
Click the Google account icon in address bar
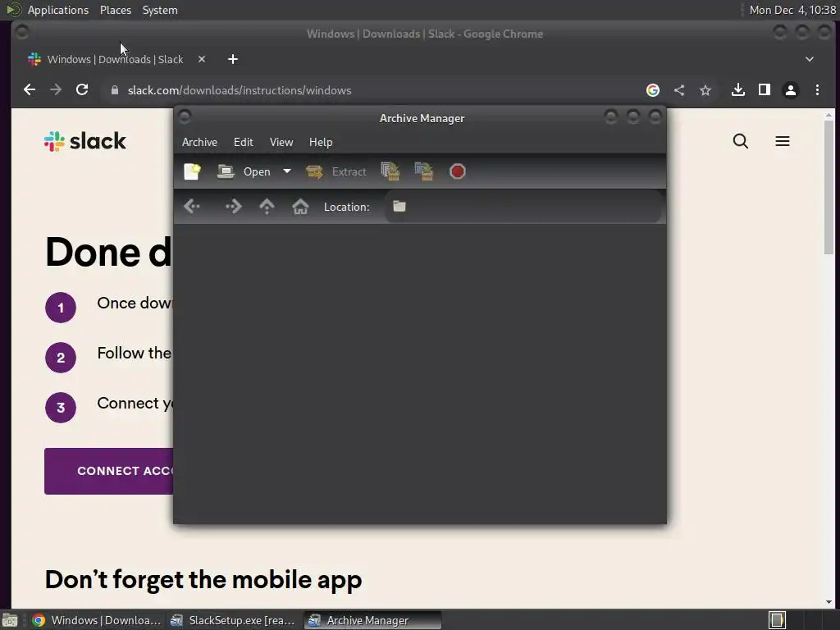[x=652, y=90]
